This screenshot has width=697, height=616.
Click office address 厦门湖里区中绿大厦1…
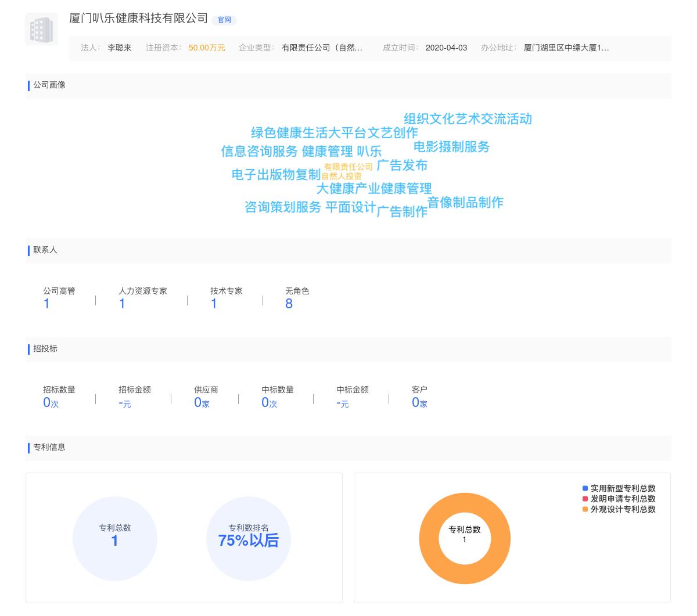coord(566,48)
